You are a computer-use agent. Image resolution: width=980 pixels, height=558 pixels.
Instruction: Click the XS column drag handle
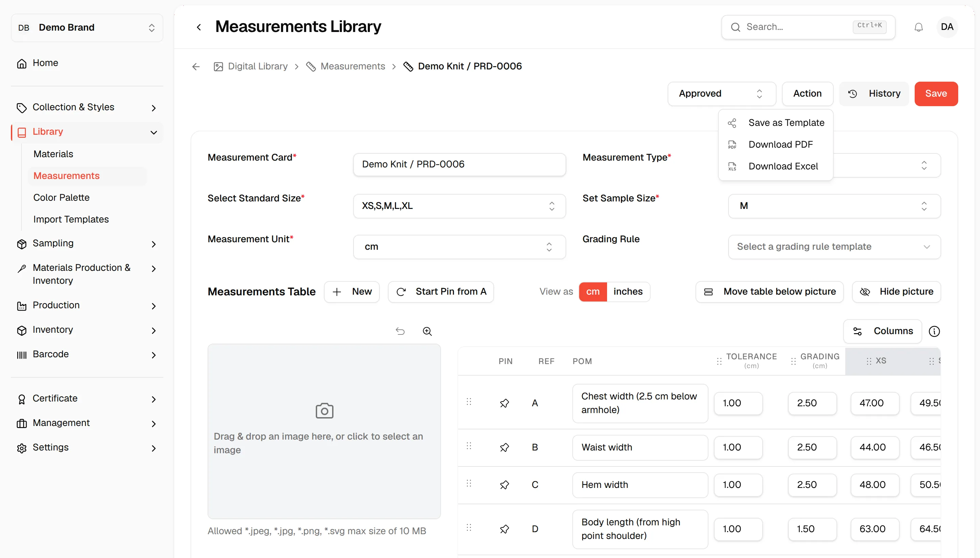click(x=868, y=361)
